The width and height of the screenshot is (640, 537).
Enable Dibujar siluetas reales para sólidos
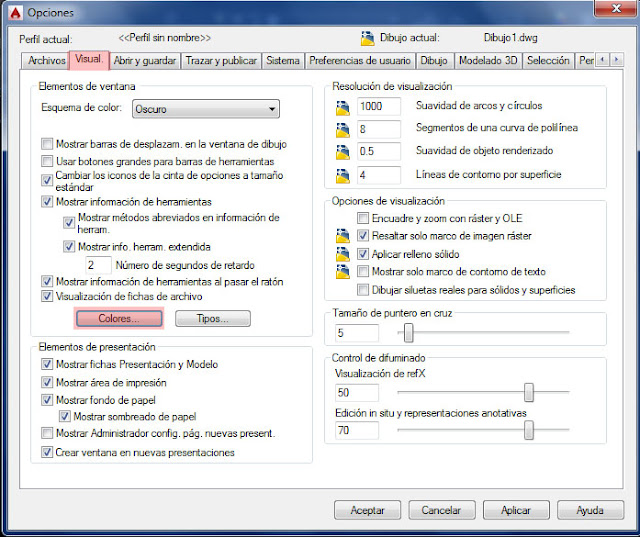362,290
